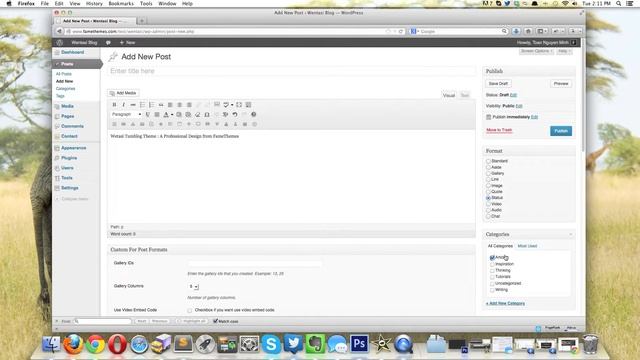
Task: Click the Add Media button
Action: tap(123, 93)
